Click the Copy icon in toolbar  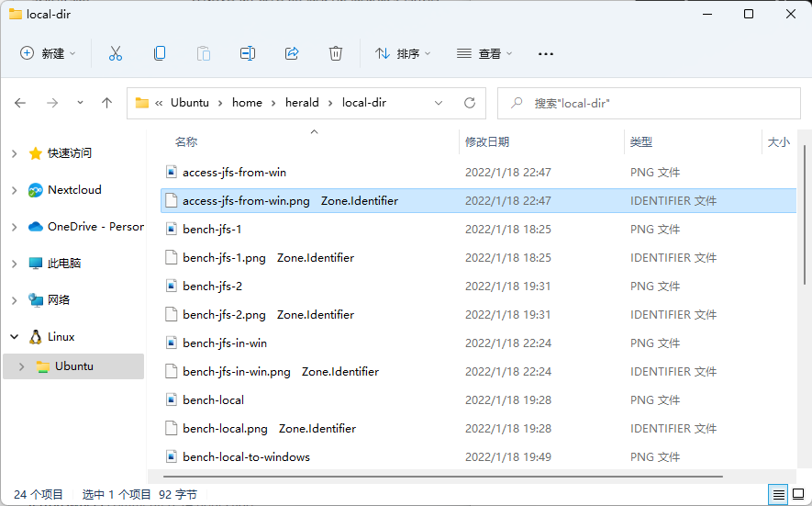160,53
